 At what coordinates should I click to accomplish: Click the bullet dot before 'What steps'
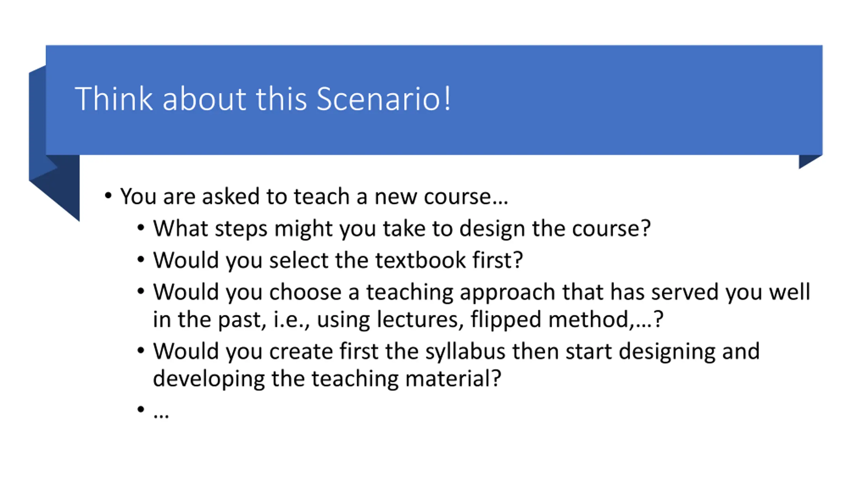pyautogui.click(x=141, y=227)
